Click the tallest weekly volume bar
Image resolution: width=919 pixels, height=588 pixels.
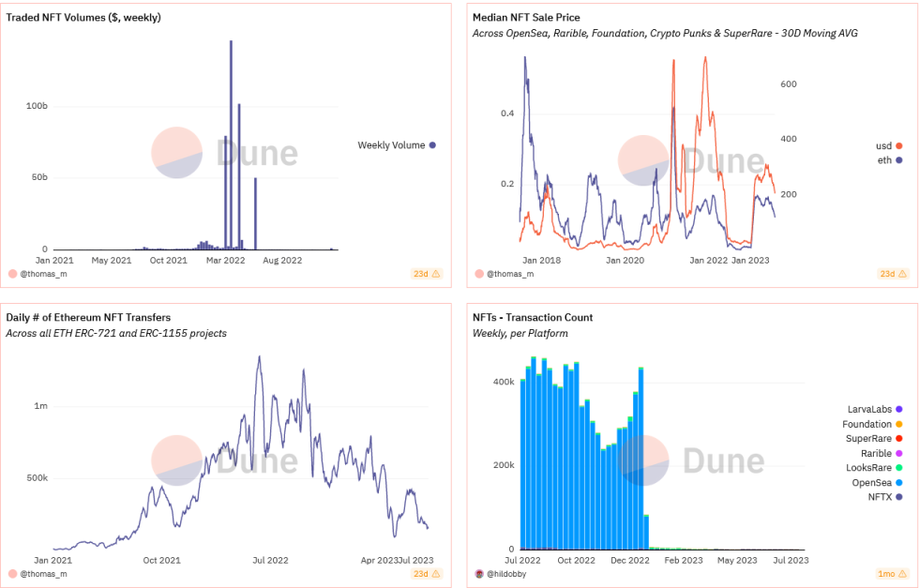coord(231,144)
